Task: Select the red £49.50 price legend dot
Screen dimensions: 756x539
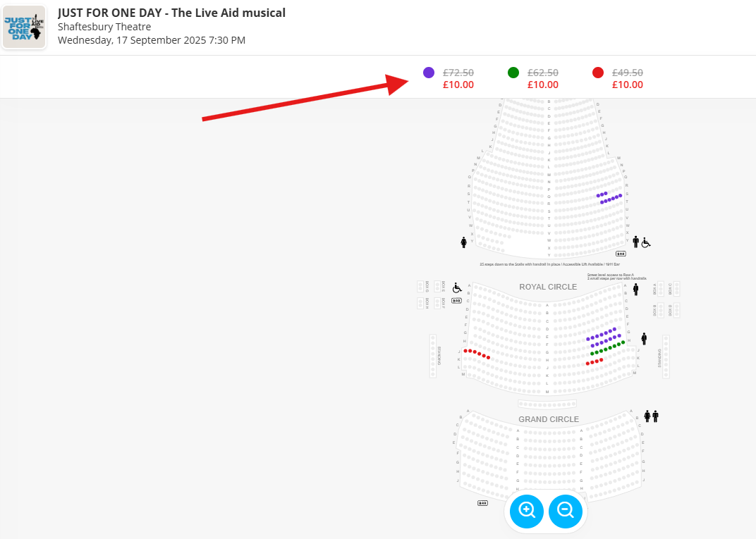Action: 598,73
